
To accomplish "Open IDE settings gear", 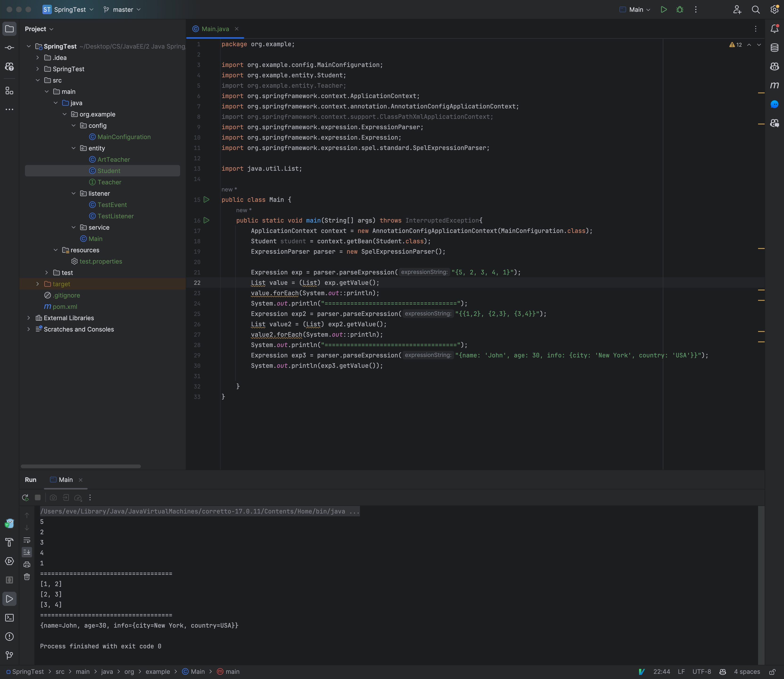I will coord(774,9).
